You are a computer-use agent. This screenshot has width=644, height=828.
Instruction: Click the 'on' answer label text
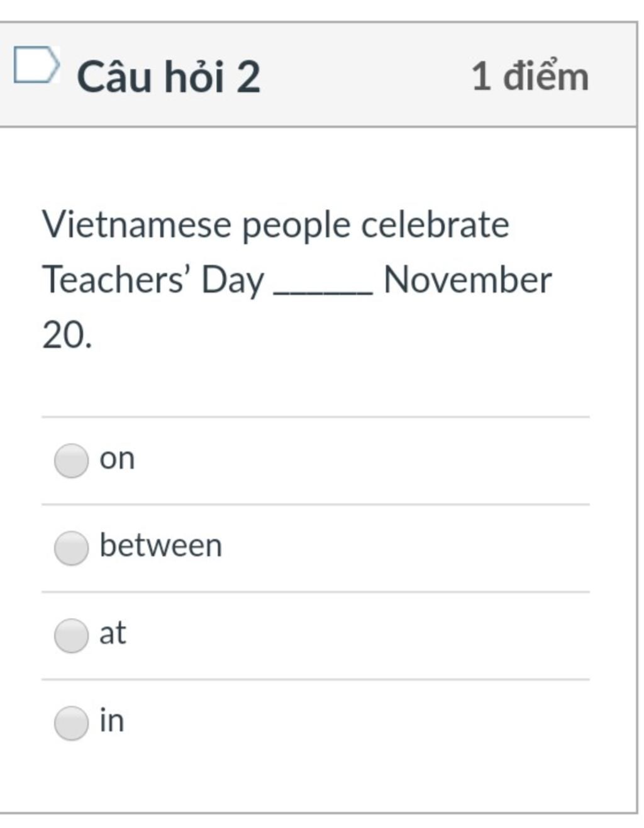[117, 459]
